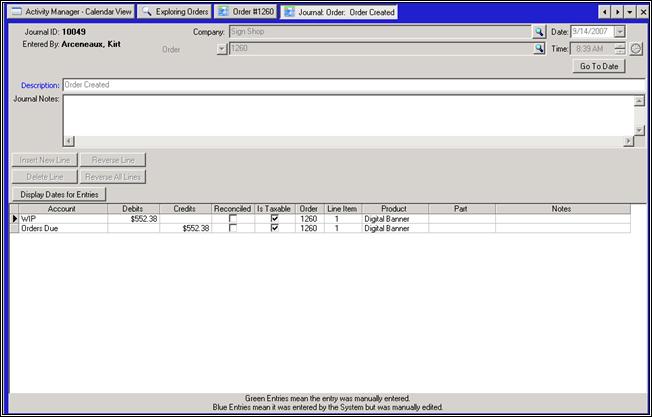Screen dimensions: 652x417
Task: Click the clock icon beside Time
Action: [636, 49]
